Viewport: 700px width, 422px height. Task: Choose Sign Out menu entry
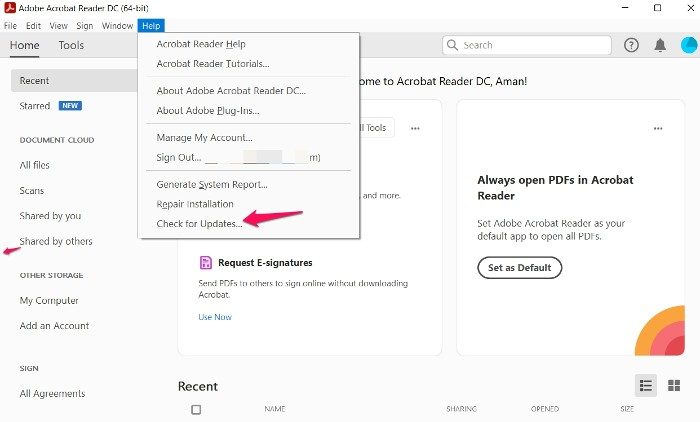point(238,157)
